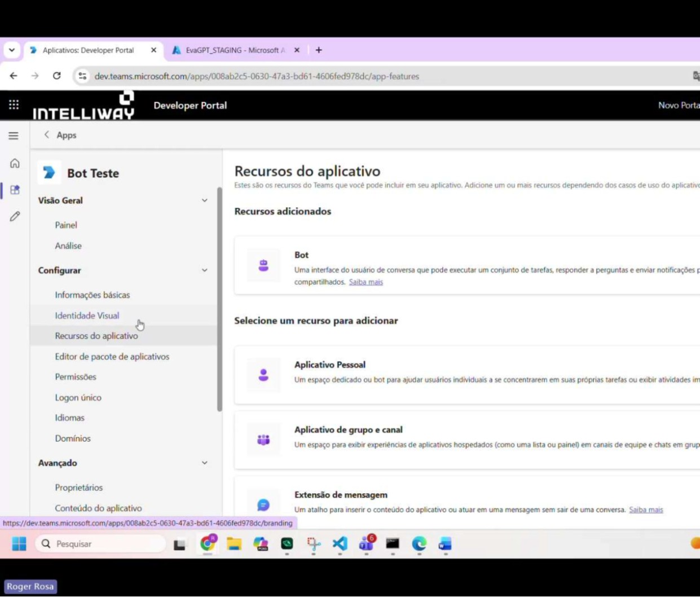Click Saiba mais in Extensão de mensagem

(646, 510)
